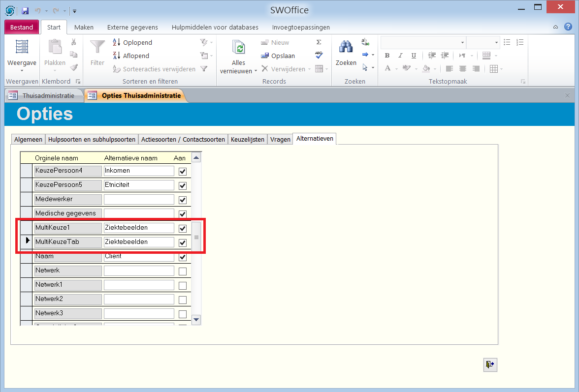Click the Zoeken binoculars icon

tap(346, 47)
